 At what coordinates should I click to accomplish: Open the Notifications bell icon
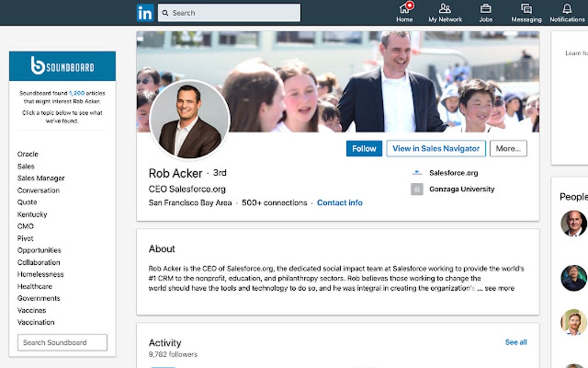[x=567, y=12]
